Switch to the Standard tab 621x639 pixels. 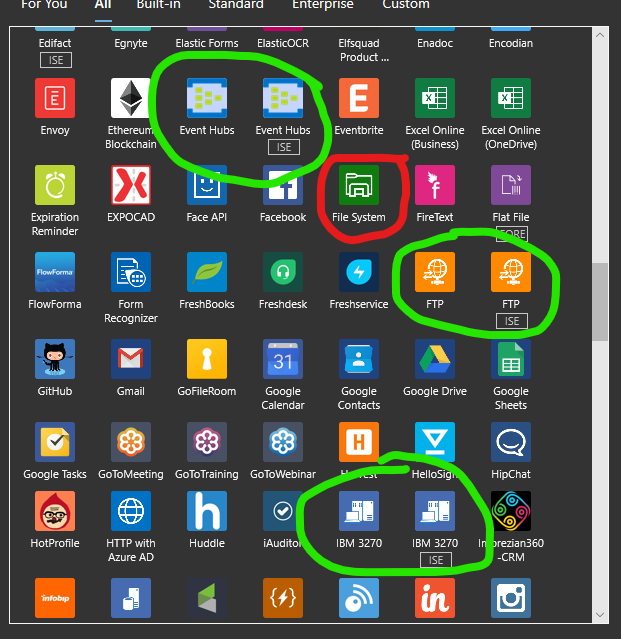tap(236, 4)
